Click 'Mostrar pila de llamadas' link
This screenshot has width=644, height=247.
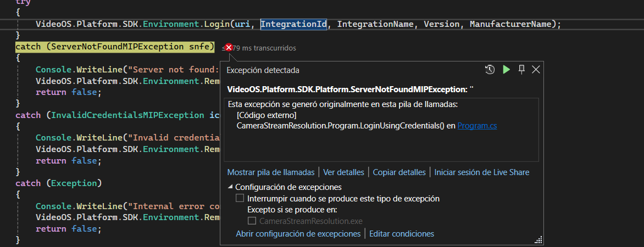(x=271, y=172)
